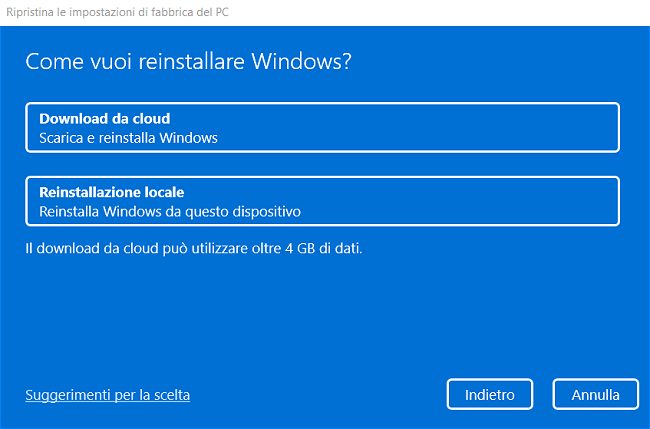Screen dimensions: 650x429
Task: Choose the Reinstallazione locale option
Action: pyautogui.click(x=322, y=201)
